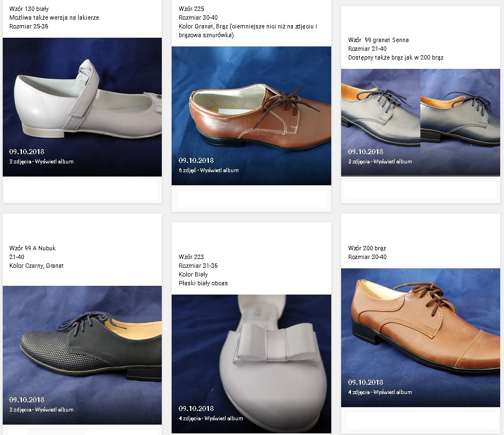Viewport: 504px width, 435px height.
Task: Click the Wzór 99 granat Senna heading
Action: (378, 40)
